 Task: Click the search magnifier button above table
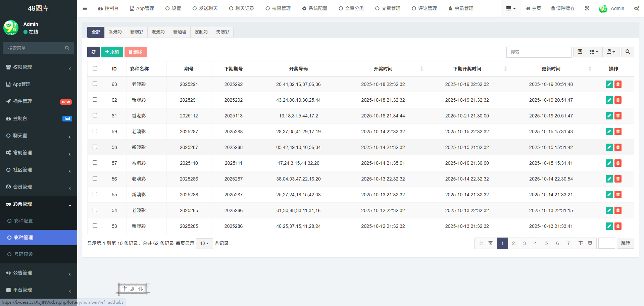(627, 52)
